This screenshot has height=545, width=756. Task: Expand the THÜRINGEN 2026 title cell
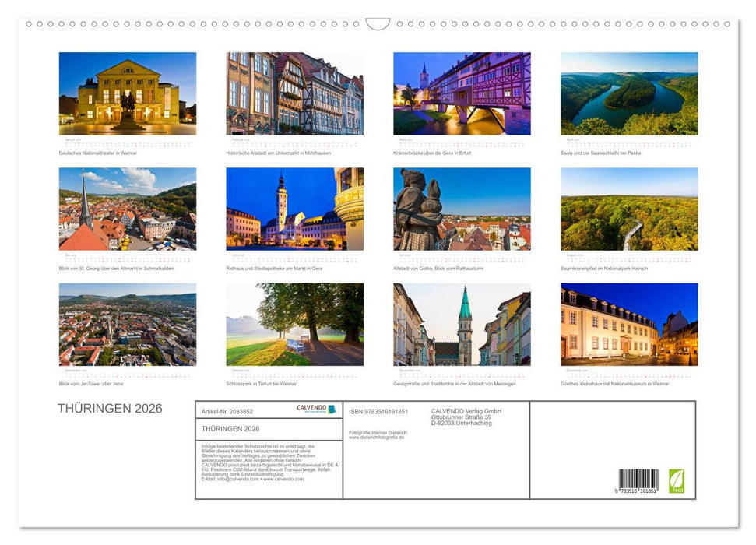click(x=229, y=427)
